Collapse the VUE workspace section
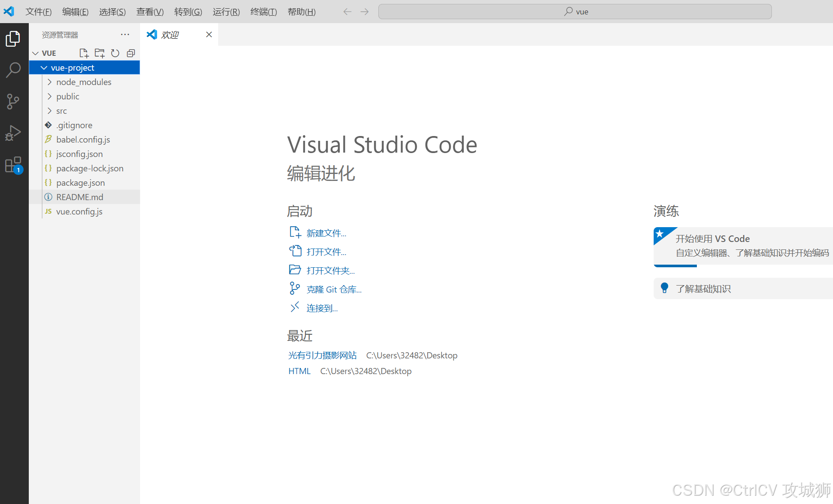The height and width of the screenshot is (504, 833). coord(35,53)
